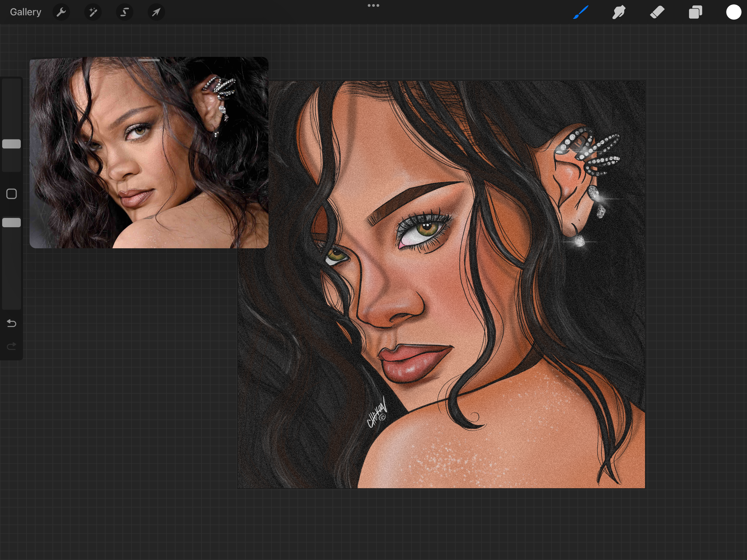Click the artist signature on the canvas
747x560 pixels.
(x=376, y=414)
